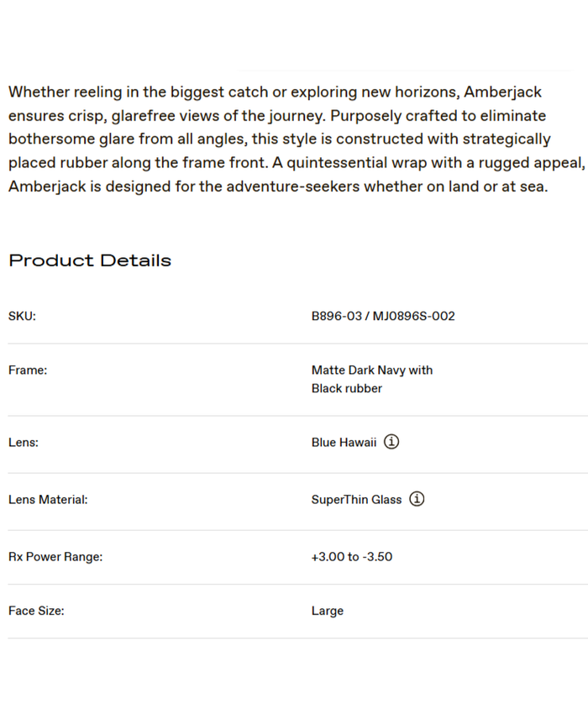Click the Frame label
The height and width of the screenshot is (714, 588).
click(x=28, y=370)
